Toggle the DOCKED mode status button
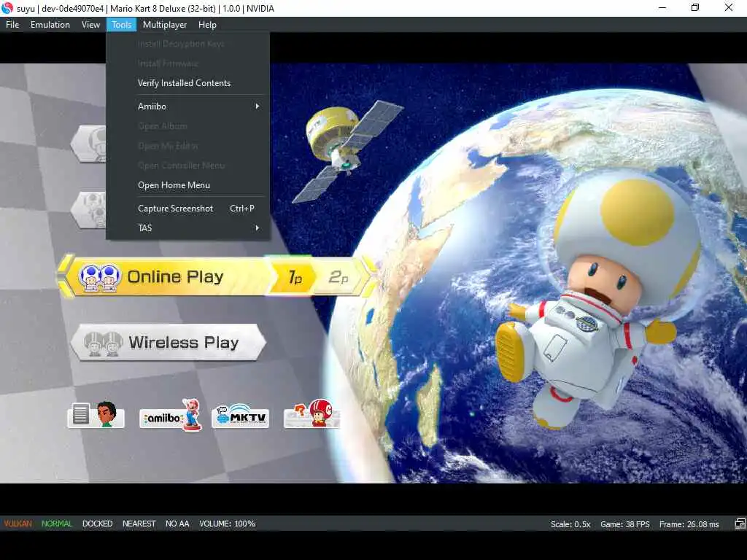The image size is (747, 560). 97,524
